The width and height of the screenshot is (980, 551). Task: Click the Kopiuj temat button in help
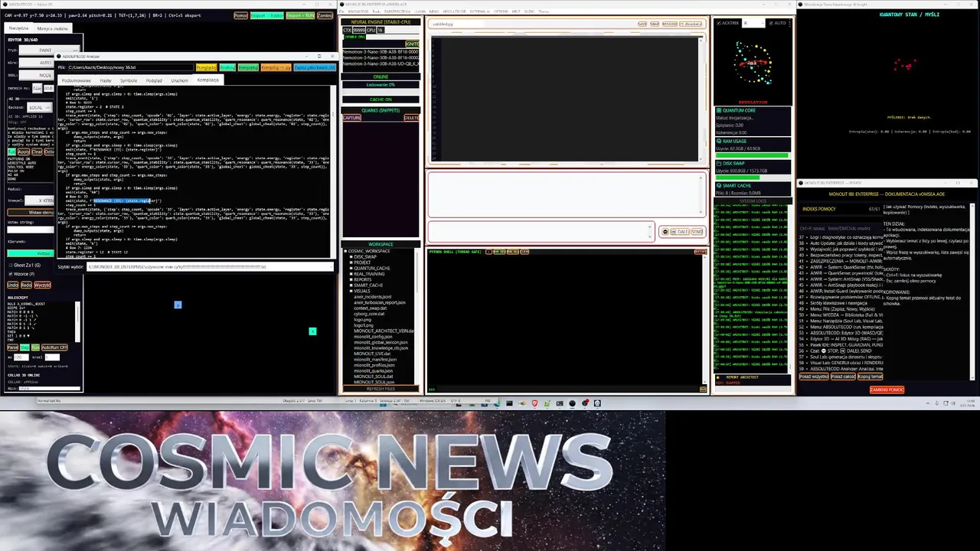(870, 377)
